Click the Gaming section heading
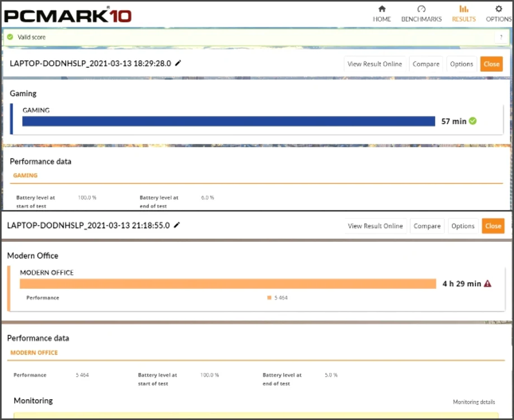 pyautogui.click(x=23, y=94)
